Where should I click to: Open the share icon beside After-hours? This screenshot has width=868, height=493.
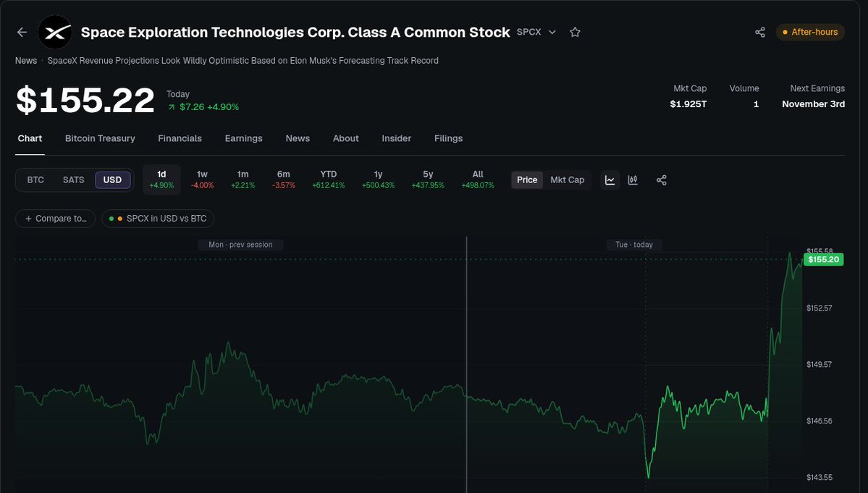point(760,32)
